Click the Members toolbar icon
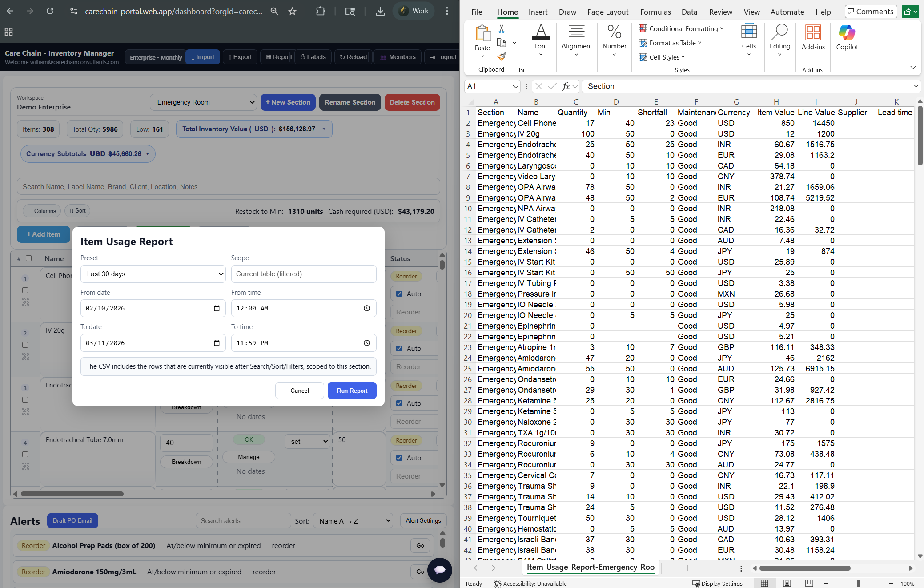This screenshot has width=924, height=588. [x=397, y=57]
